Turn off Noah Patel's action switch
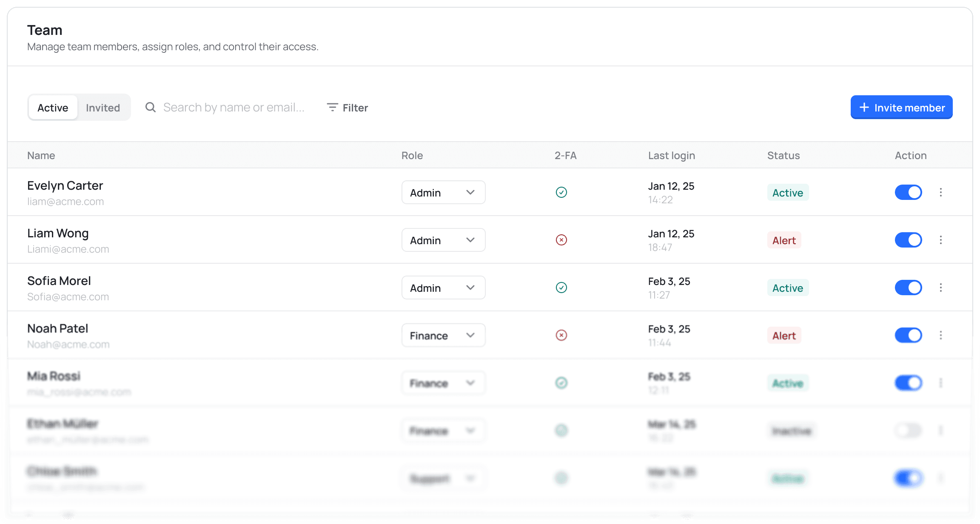 point(909,335)
